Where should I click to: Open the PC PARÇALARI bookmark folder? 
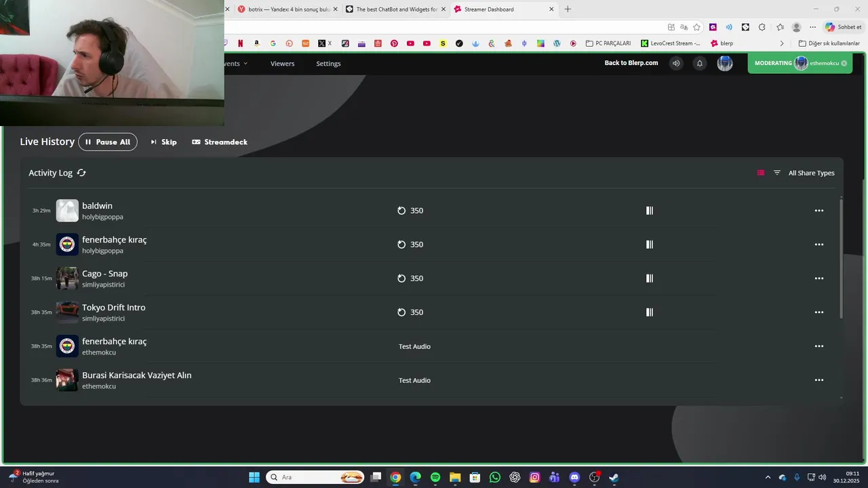608,43
